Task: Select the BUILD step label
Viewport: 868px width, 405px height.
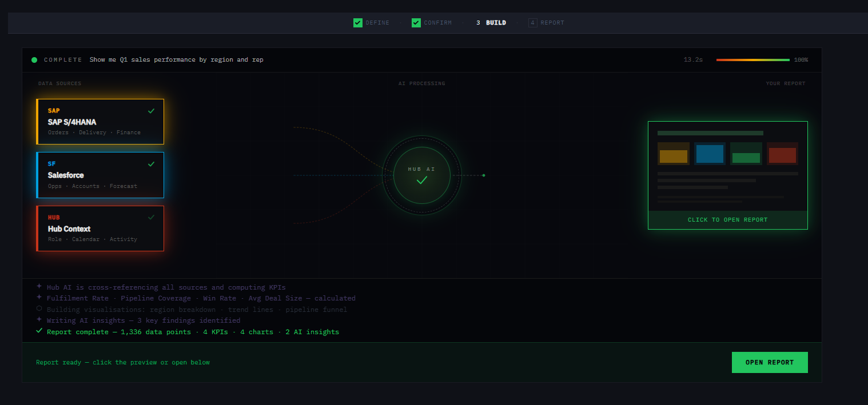Action: coord(496,23)
